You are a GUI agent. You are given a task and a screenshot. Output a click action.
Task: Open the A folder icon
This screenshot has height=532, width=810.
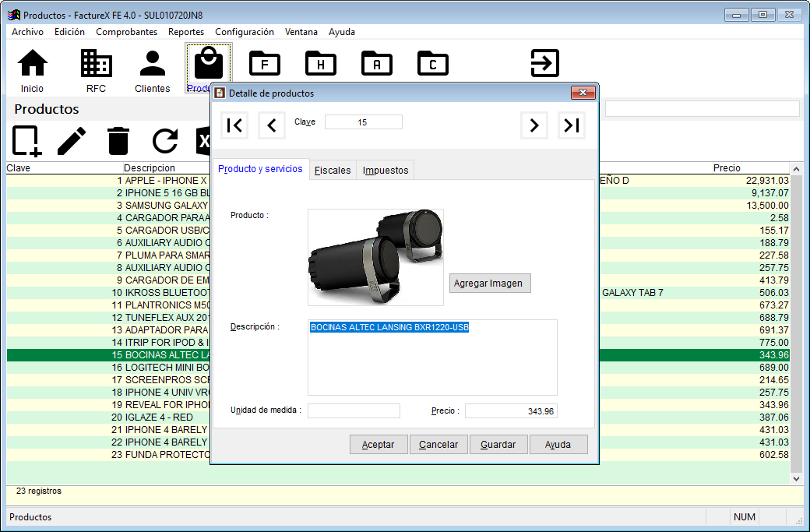(x=377, y=64)
